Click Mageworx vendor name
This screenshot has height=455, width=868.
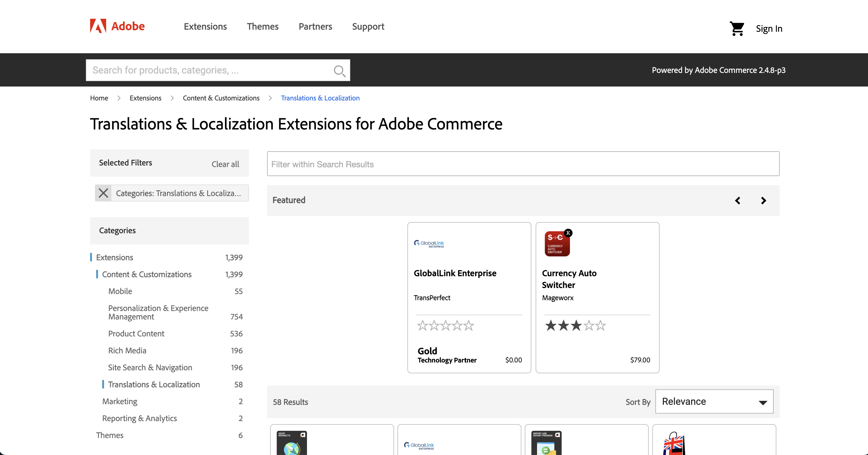pos(558,298)
